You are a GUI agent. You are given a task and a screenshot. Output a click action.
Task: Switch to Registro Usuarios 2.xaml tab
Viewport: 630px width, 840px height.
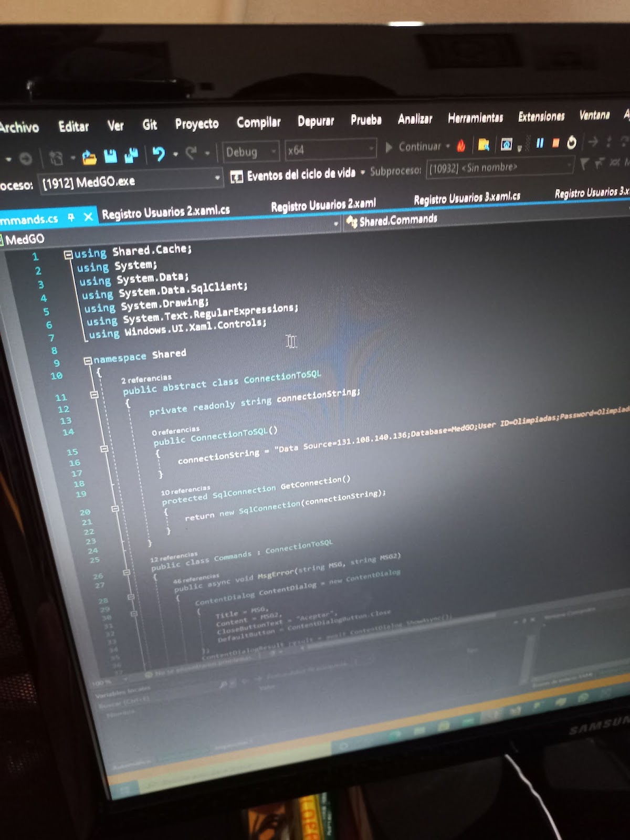(323, 205)
